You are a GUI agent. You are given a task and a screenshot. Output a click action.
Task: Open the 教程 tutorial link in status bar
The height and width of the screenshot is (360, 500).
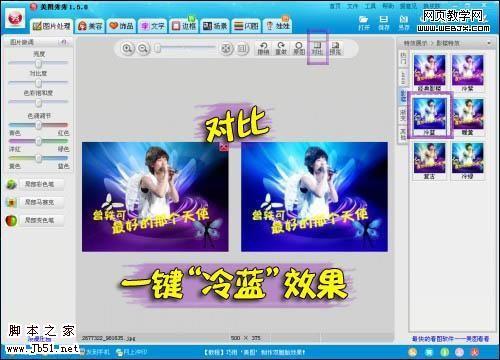coord(254,352)
